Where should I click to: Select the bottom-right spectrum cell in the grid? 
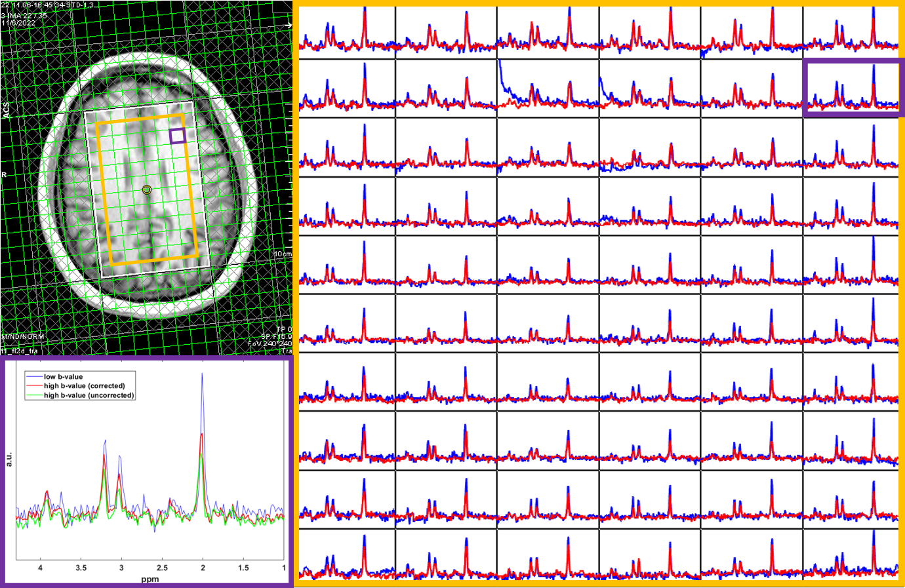click(x=851, y=555)
